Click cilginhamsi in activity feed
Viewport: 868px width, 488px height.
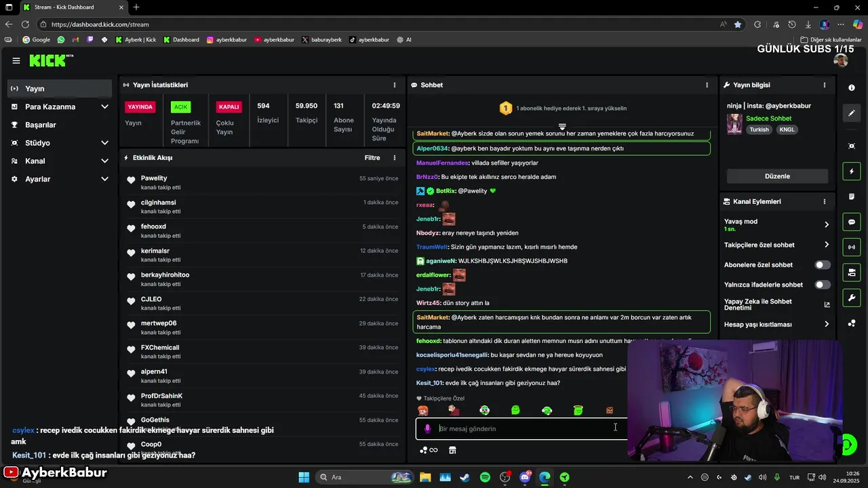158,203
